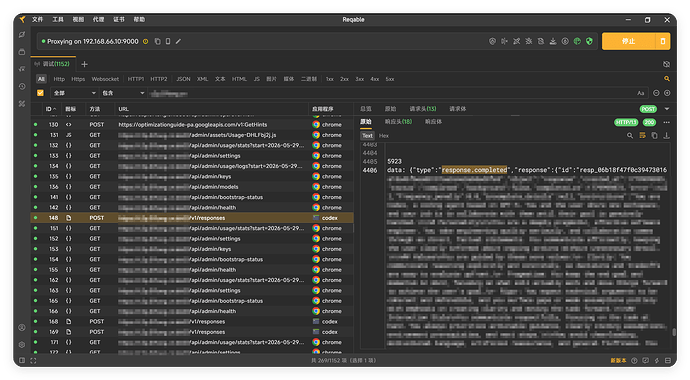This screenshot has height=380, width=690.
Task: Click the orange 停止 button
Action: pos(628,41)
